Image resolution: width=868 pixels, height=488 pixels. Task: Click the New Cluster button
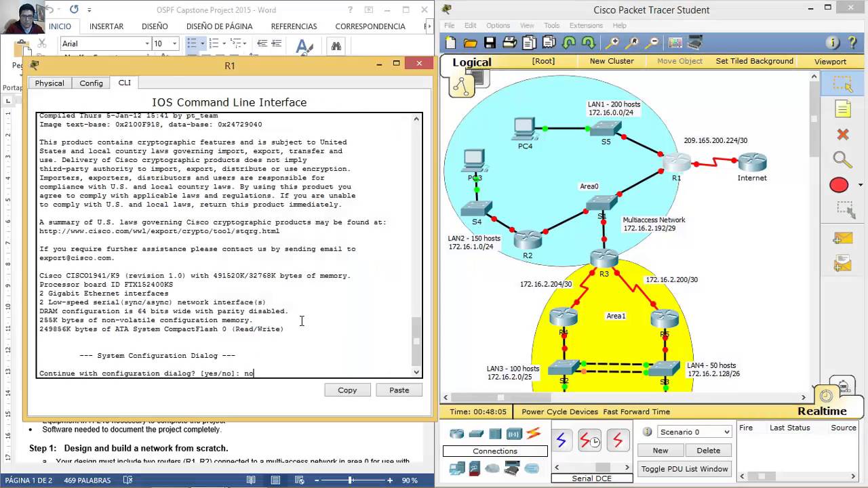pyautogui.click(x=612, y=61)
